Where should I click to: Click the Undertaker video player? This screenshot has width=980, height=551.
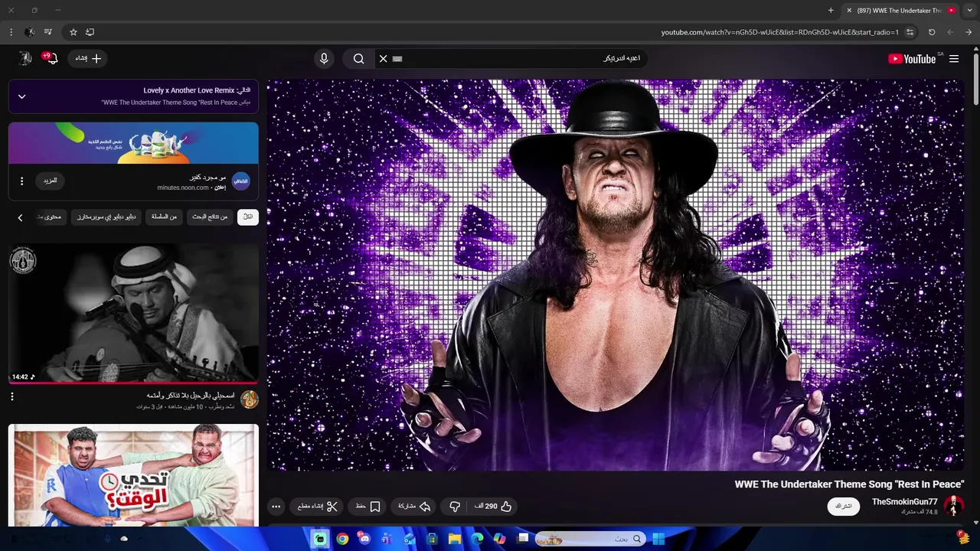click(616, 275)
